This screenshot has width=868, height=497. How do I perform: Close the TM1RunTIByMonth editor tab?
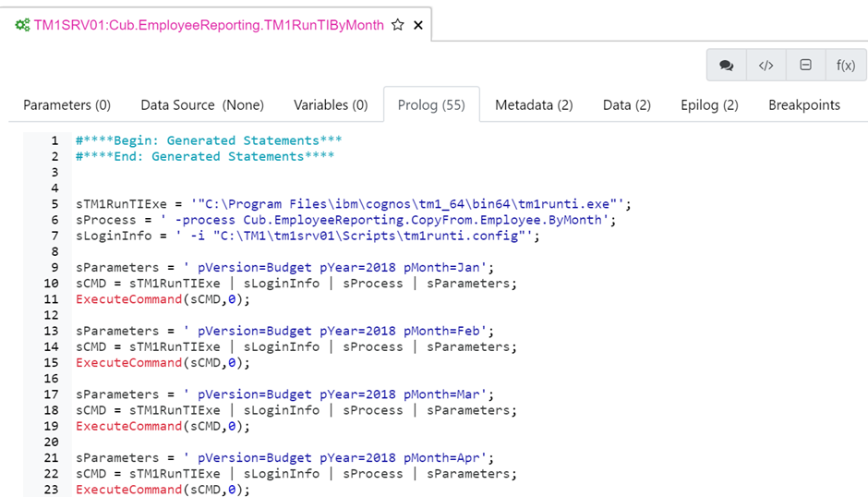point(418,25)
